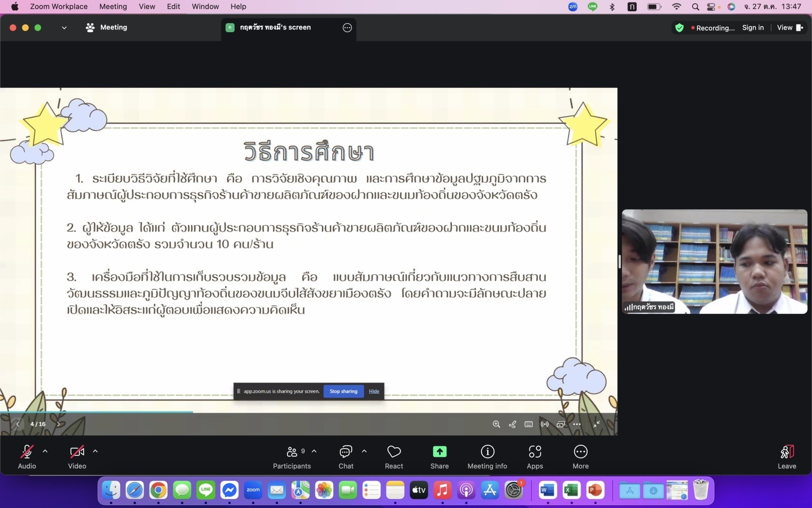Image resolution: width=812 pixels, height=508 pixels.
Task: Click the Hide link in sharing bar
Action: pos(374,391)
